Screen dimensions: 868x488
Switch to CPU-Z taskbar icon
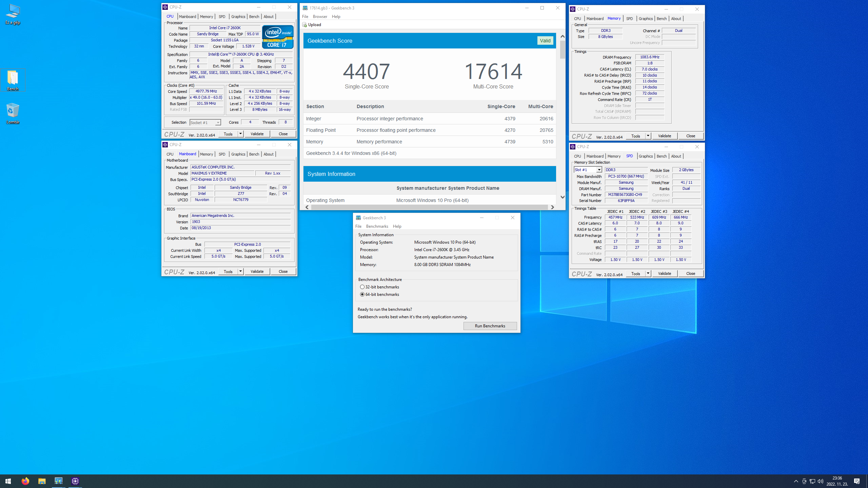coord(75,481)
